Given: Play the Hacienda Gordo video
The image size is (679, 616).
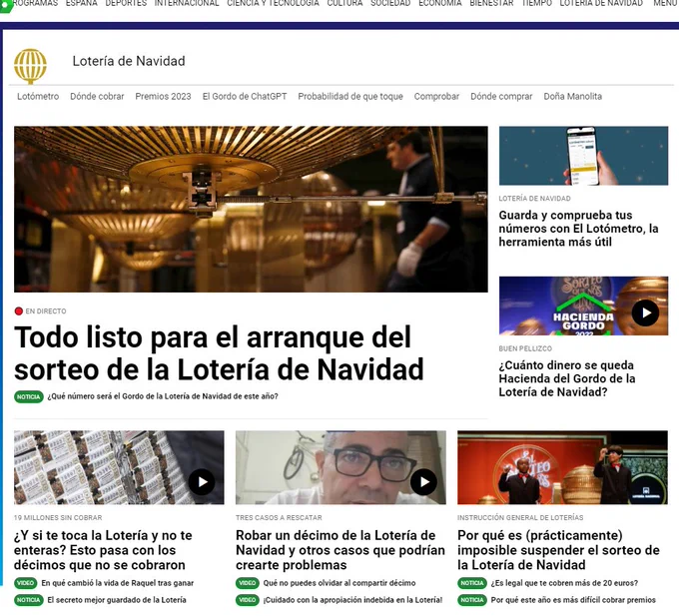Looking at the screenshot, I should tap(645, 312).
